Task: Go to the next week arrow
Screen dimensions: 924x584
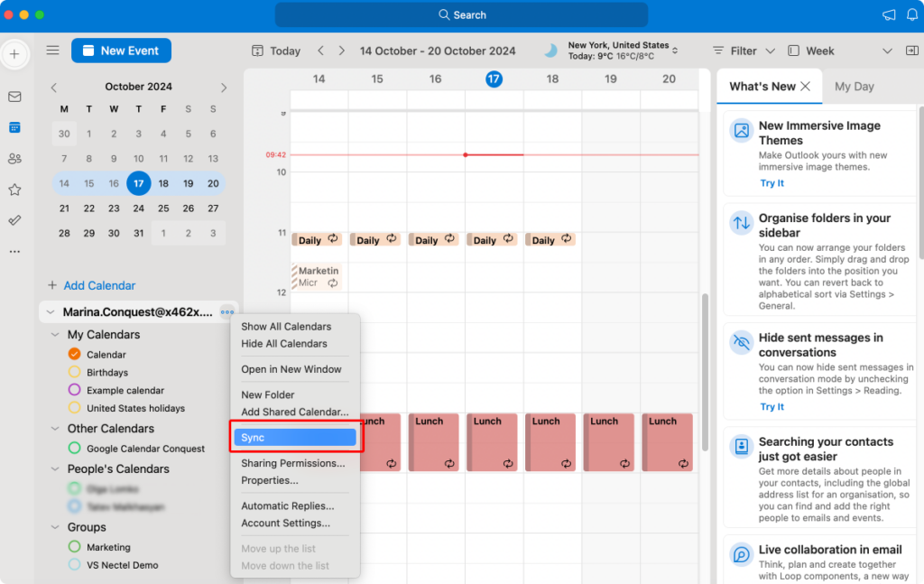Action: [342, 51]
